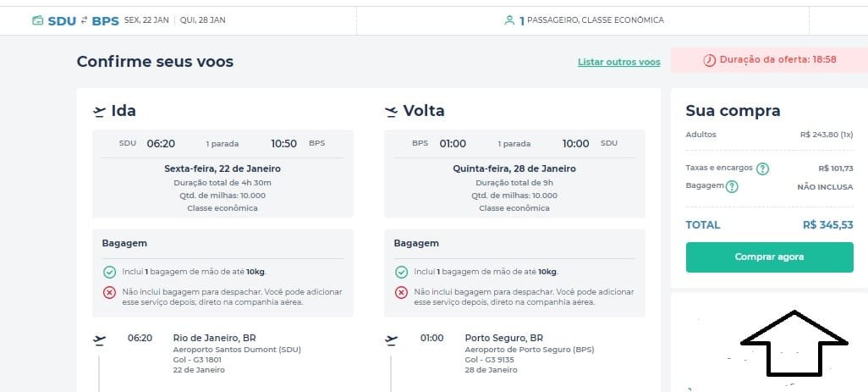Click the airplane icon beside Porto Seguro
Screen dimensions: 868x392
point(391,340)
